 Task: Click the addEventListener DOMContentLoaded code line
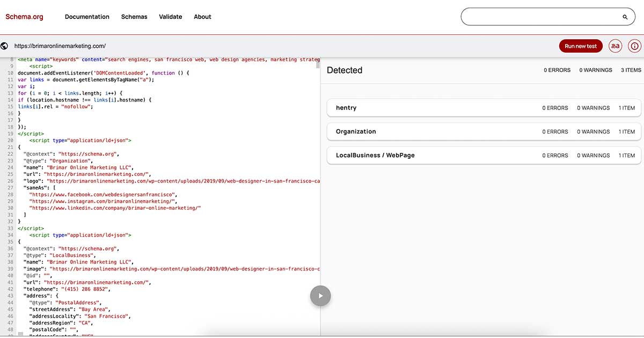pos(104,72)
